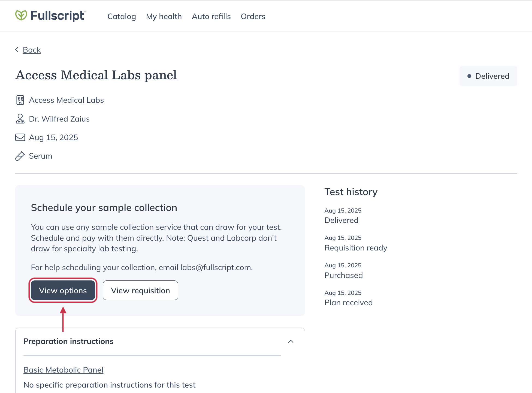Click the Delivered status badge

tap(488, 76)
